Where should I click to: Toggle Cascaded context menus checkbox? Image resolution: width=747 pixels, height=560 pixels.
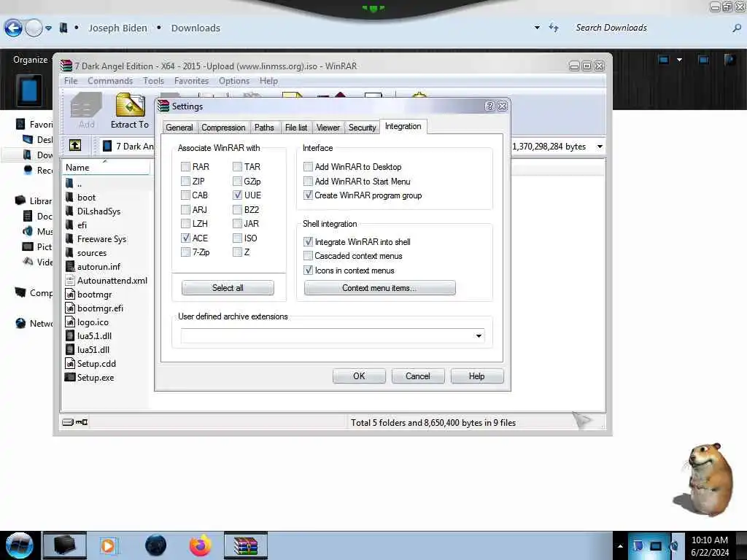[x=309, y=256]
